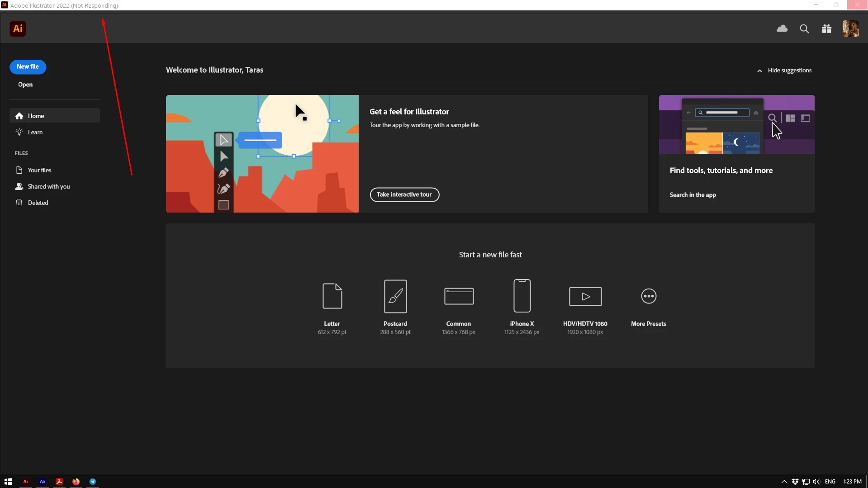Click the desert landscape tour thumbnail
Viewport: 868px width, 488px height.
pos(262,154)
